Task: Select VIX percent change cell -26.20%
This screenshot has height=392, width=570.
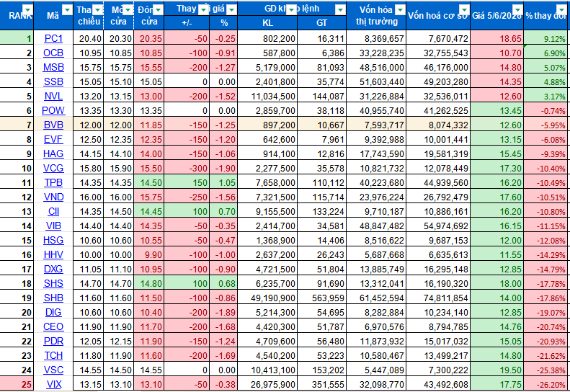Action: pos(547,384)
